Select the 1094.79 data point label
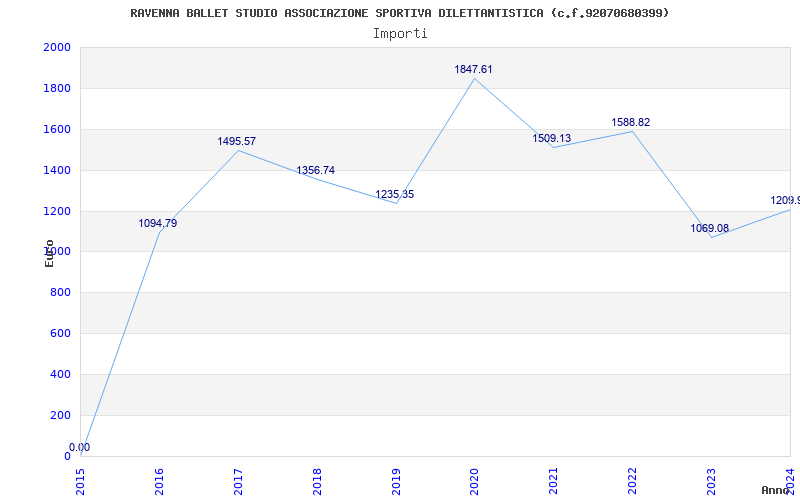 click(x=158, y=223)
